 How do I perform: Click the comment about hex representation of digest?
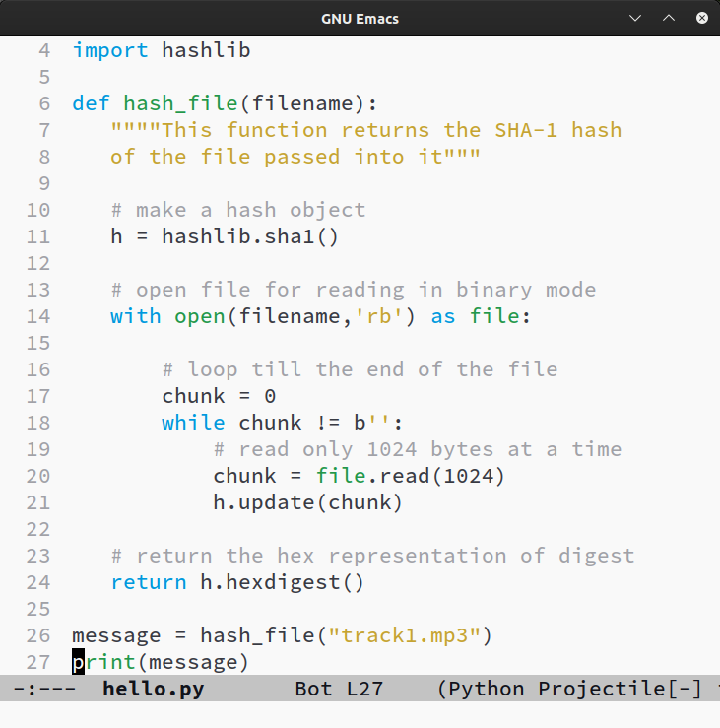372,556
